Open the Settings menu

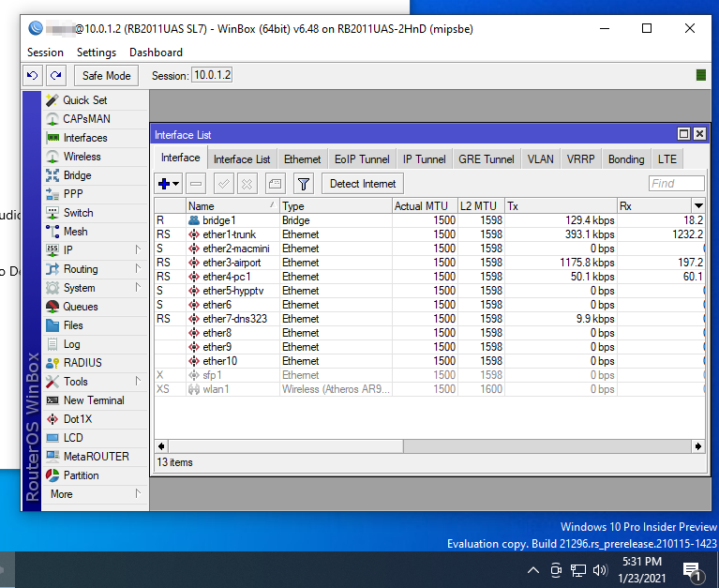pos(97,53)
